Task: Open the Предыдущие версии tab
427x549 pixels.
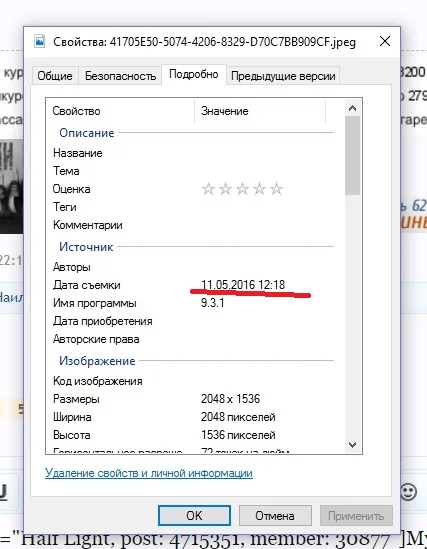Action: (x=283, y=76)
